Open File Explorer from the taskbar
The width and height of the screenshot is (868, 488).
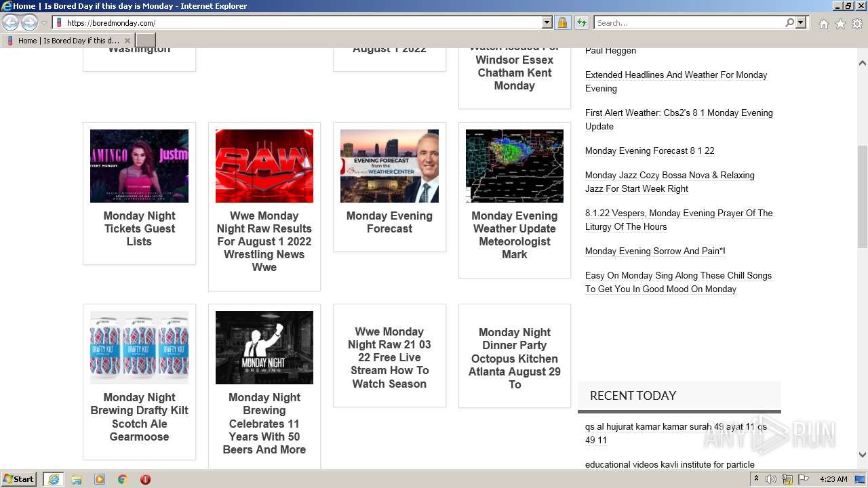coord(77,479)
